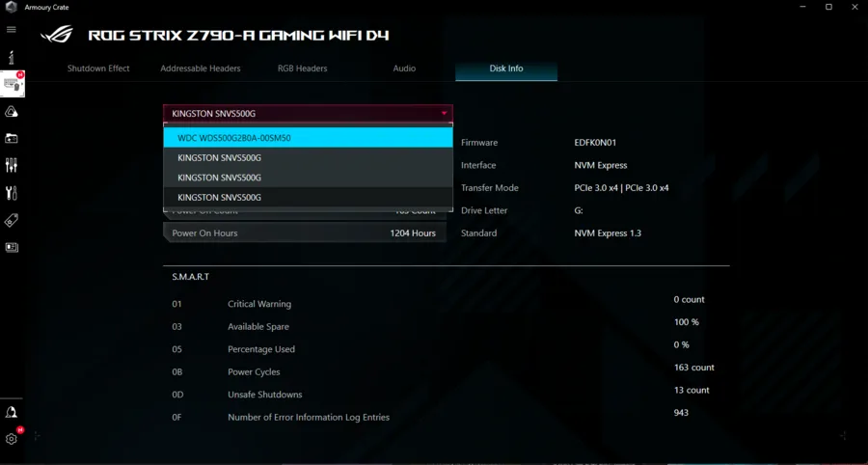The image size is (868, 465).
Task: Open the Settings gear icon
Action: pyautogui.click(x=11, y=439)
